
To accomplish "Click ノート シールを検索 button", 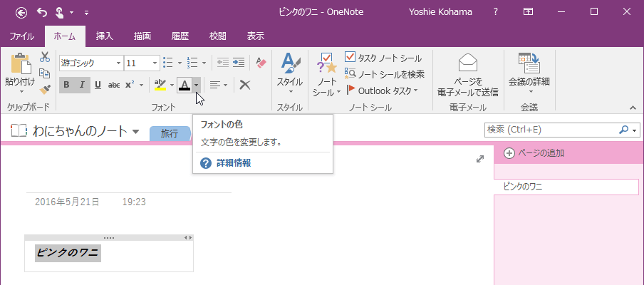I will [x=385, y=74].
